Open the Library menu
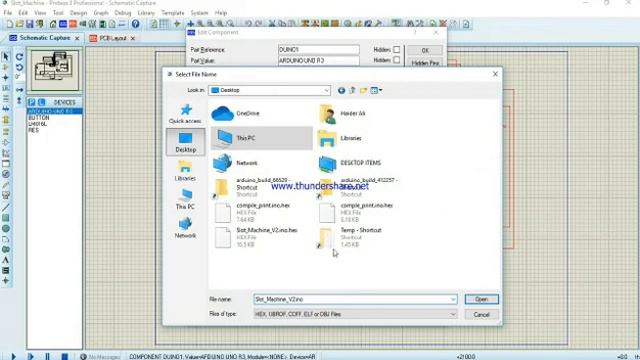This screenshot has width=640, height=360. coord(146,13)
